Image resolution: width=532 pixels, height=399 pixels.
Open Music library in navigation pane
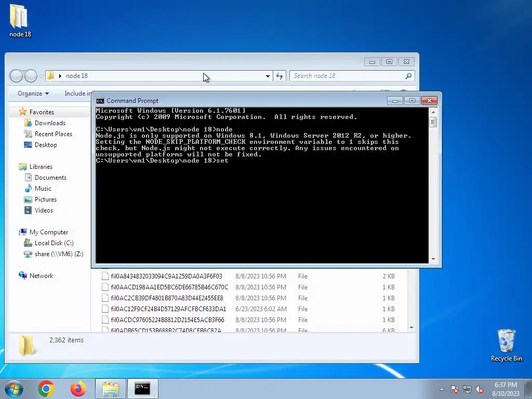tap(43, 188)
